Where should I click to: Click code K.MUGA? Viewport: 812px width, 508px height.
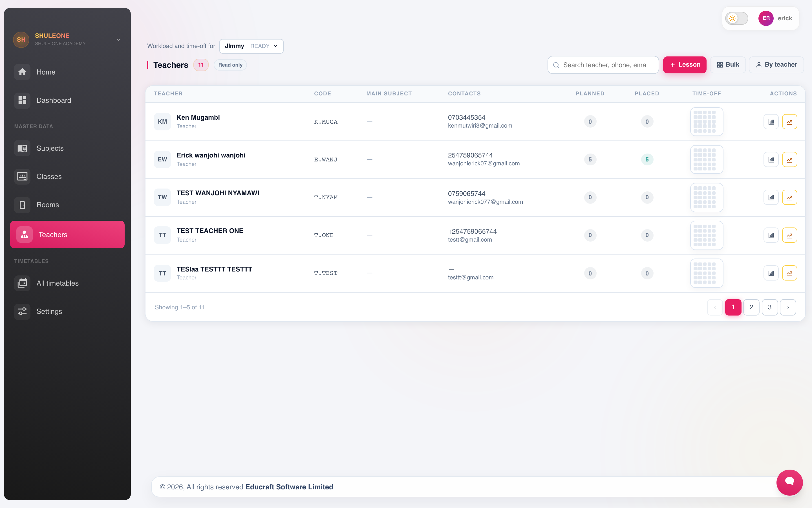tap(325, 122)
